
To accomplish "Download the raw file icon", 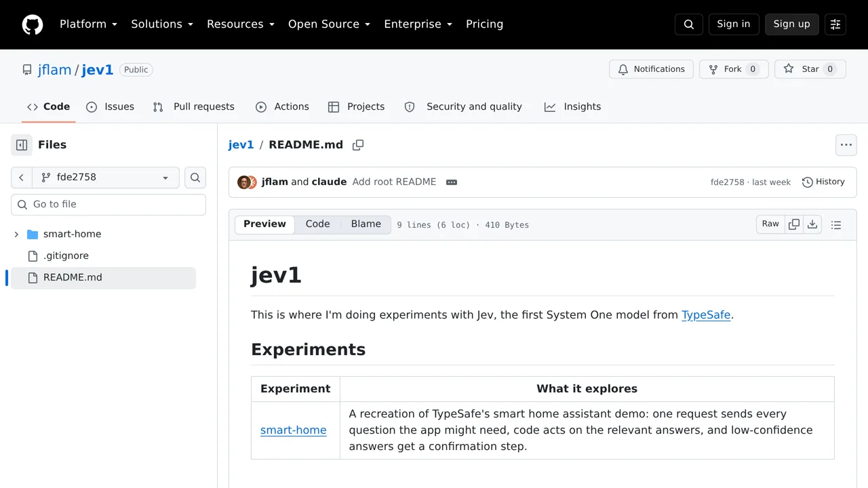I will 812,224.
